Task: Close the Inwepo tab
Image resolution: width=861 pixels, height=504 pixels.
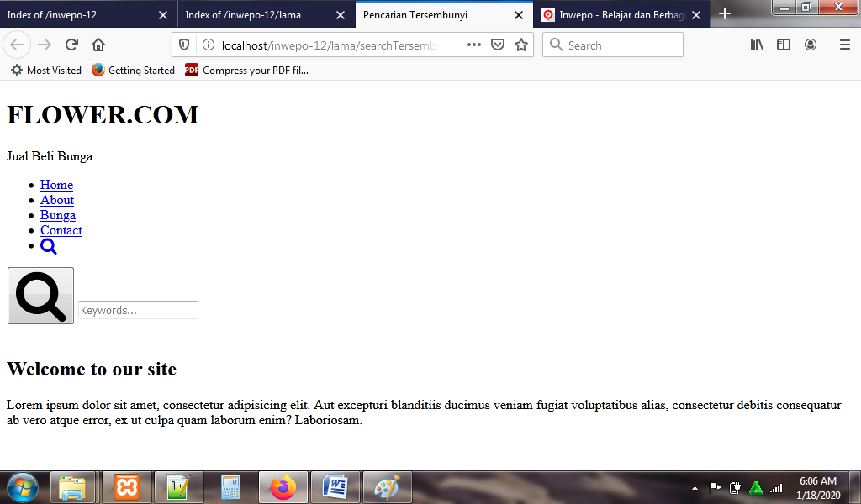Action: [x=696, y=15]
